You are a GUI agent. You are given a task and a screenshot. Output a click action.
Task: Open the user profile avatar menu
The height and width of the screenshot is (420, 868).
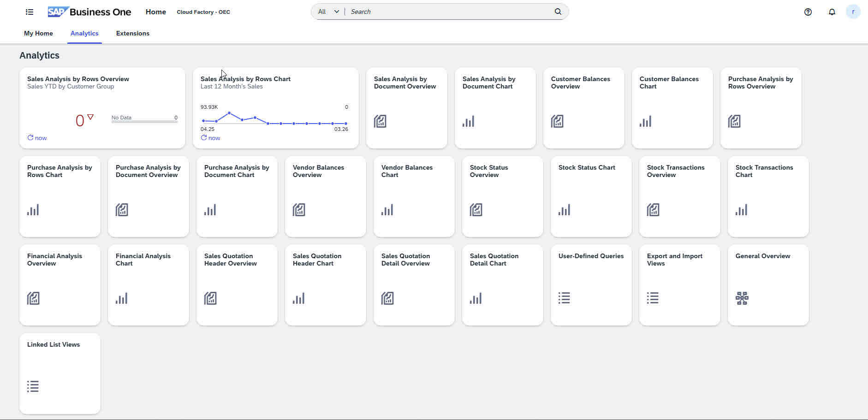click(854, 12)
